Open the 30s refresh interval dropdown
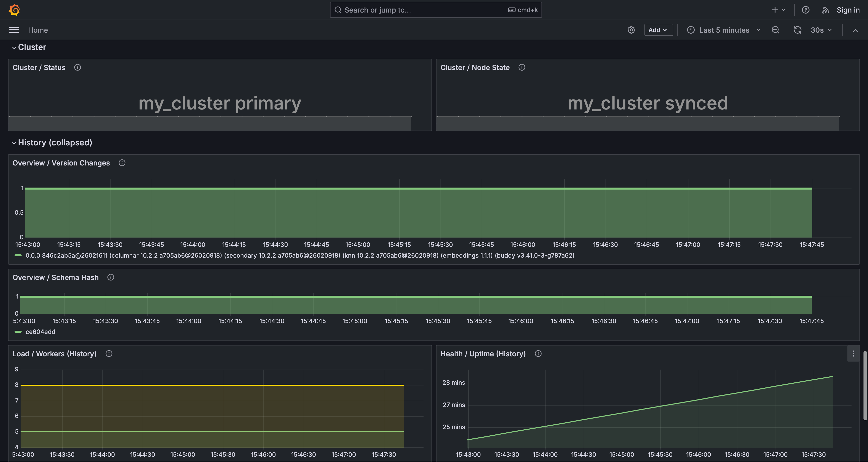 [x=821, y=30]
